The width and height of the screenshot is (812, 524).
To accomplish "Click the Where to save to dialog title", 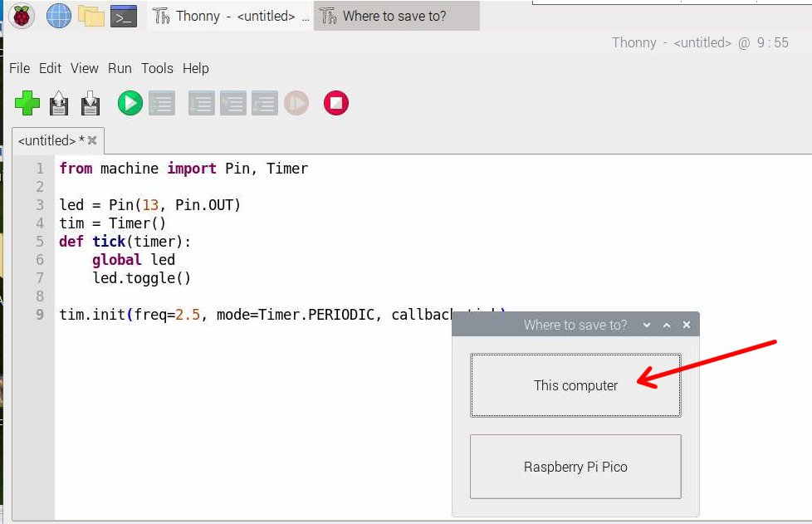I will point(575,326).
